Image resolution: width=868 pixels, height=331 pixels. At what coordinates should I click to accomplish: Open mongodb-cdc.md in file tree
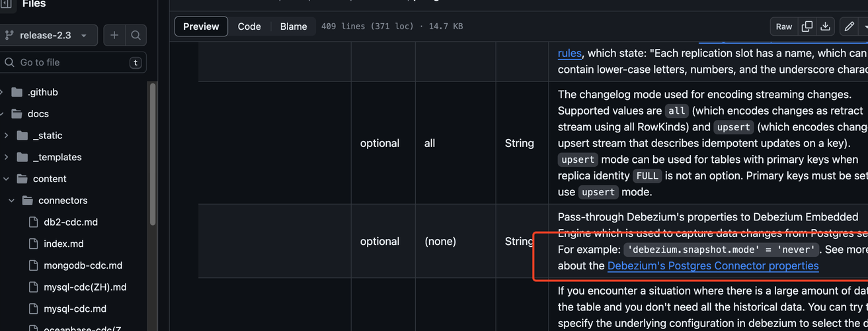pos(83,265)
